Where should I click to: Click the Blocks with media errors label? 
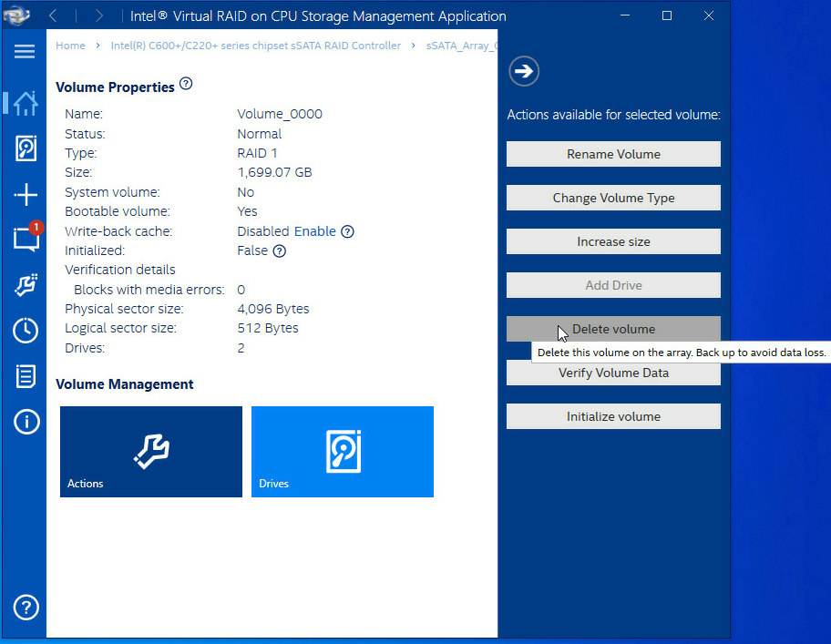[x=149, y=290]
